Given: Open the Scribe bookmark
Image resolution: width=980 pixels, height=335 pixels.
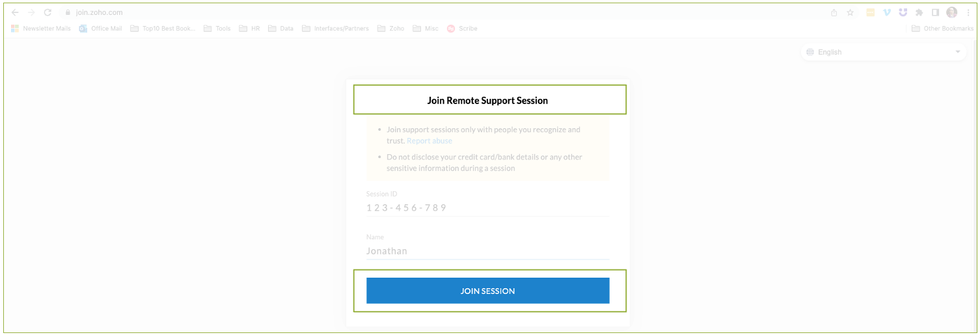Looking at the screenshot, I should tap(462, 29).
